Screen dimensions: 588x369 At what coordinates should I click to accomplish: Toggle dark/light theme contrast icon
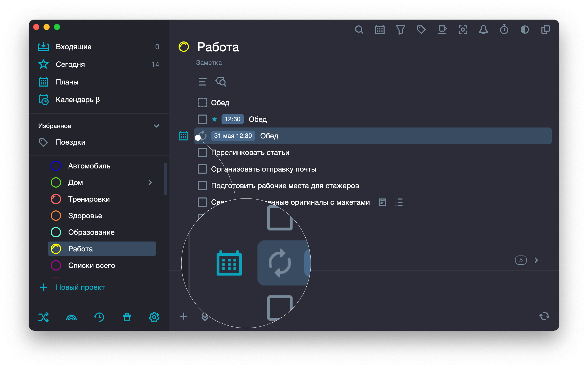[525, 30]
